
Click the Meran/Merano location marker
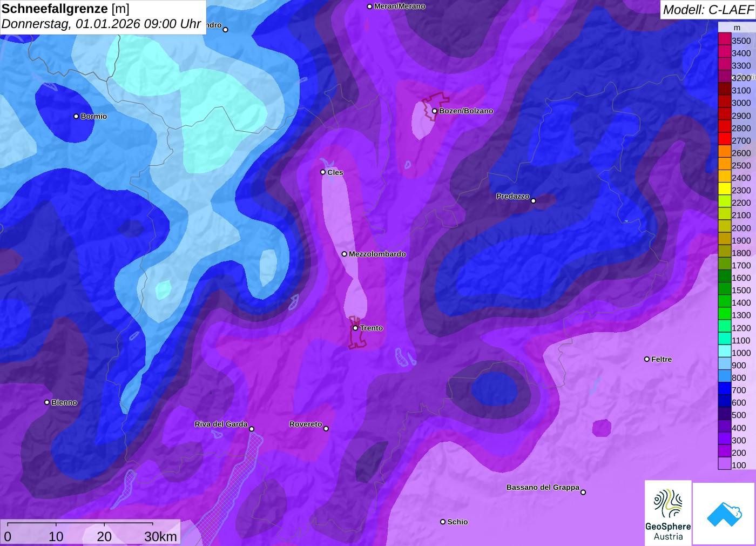tap(370, 6)
